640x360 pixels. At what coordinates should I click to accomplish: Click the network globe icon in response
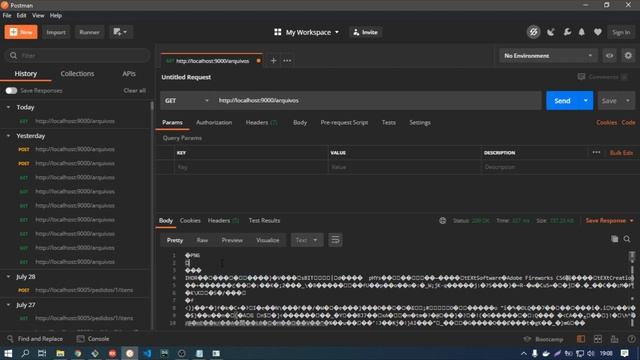coord(442,221)
